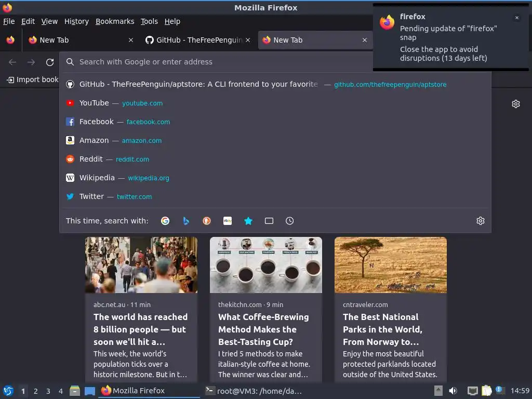Viewport: 532px width, 399px height.
Task: Search this time with Bing icon
Action: [186, 221]
